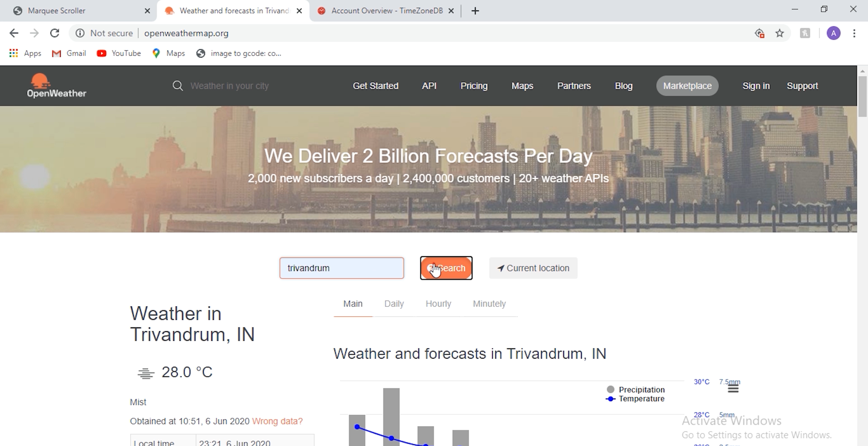Click the Wrong data? link
The image size is (868, 446).
(277, 421)
